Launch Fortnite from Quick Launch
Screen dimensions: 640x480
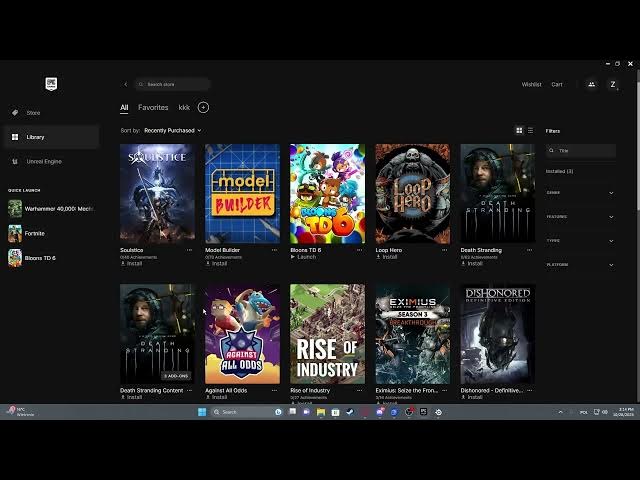[x=27, y=233]
